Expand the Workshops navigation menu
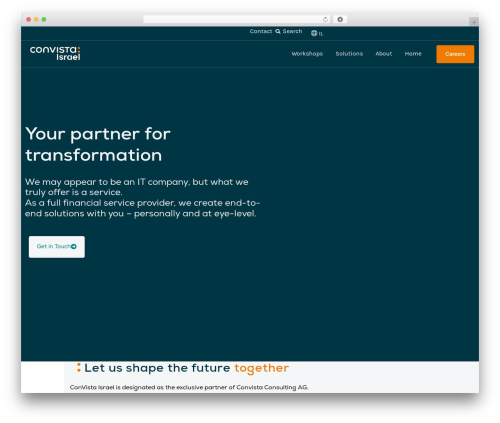 (307, 54)
